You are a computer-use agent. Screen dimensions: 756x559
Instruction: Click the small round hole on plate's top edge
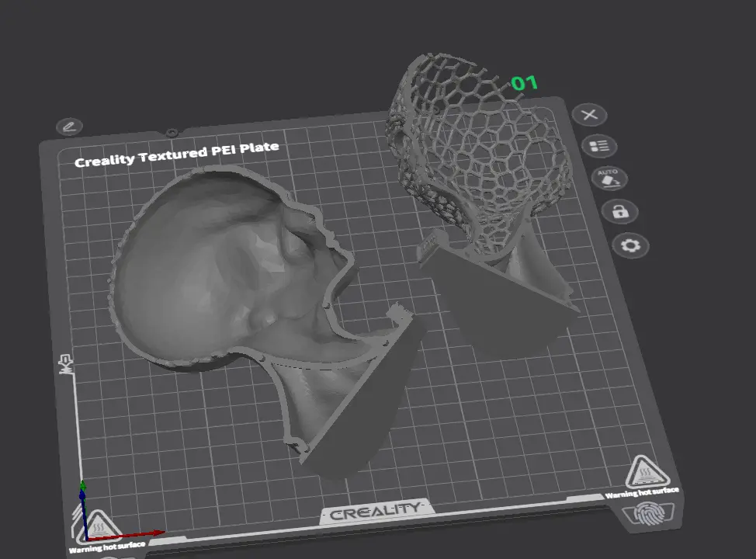pos(172,132)
